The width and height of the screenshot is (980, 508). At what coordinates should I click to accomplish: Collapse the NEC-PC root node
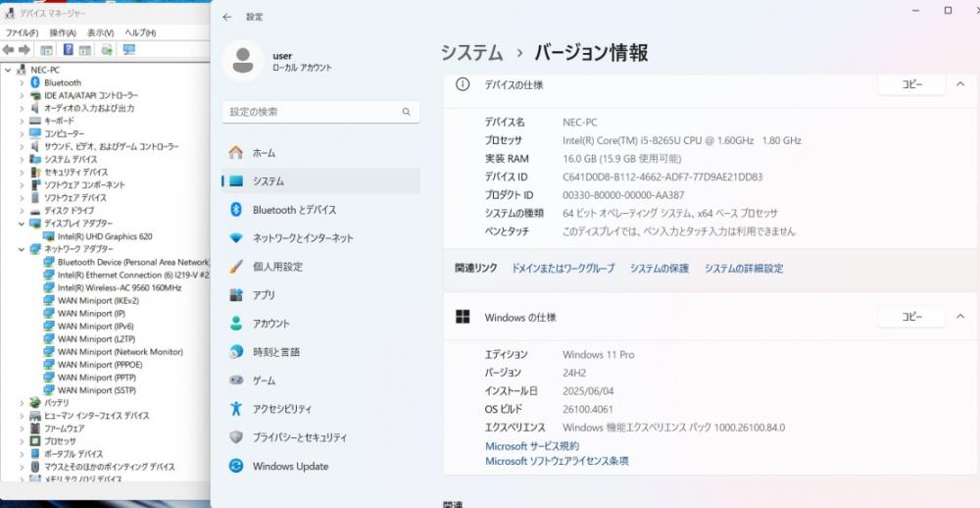8,70
